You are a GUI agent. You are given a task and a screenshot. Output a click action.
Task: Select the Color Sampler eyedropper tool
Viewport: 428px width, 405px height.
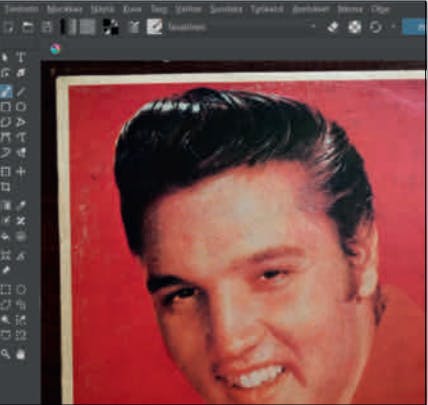coord(21,205)
